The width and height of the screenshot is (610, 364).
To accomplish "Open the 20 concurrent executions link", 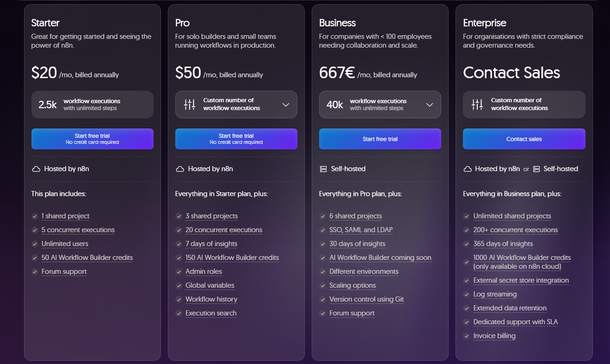I will 223,230.
